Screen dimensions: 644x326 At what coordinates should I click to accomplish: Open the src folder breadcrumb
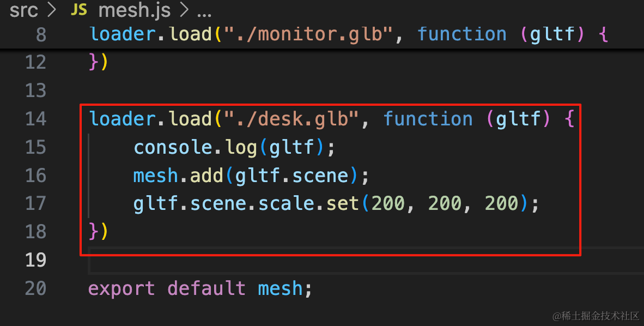tap(24, 10)
